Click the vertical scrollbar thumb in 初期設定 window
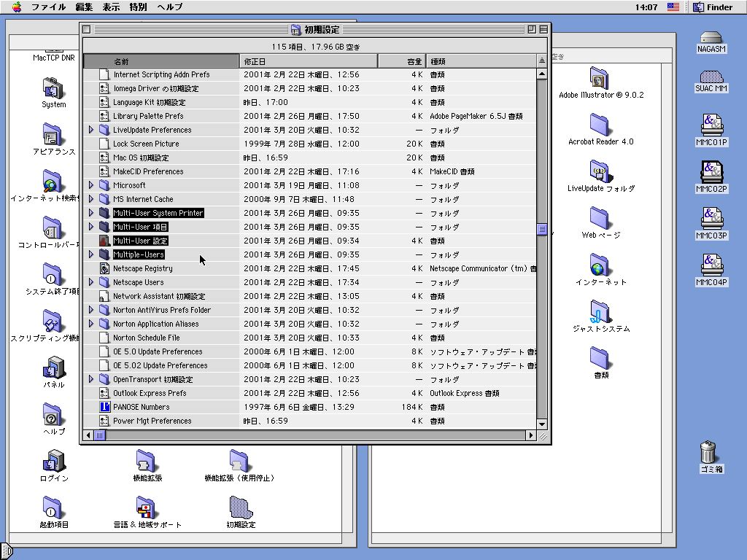Viewport: 747px width, 560px height. click(x=542, y=229)
